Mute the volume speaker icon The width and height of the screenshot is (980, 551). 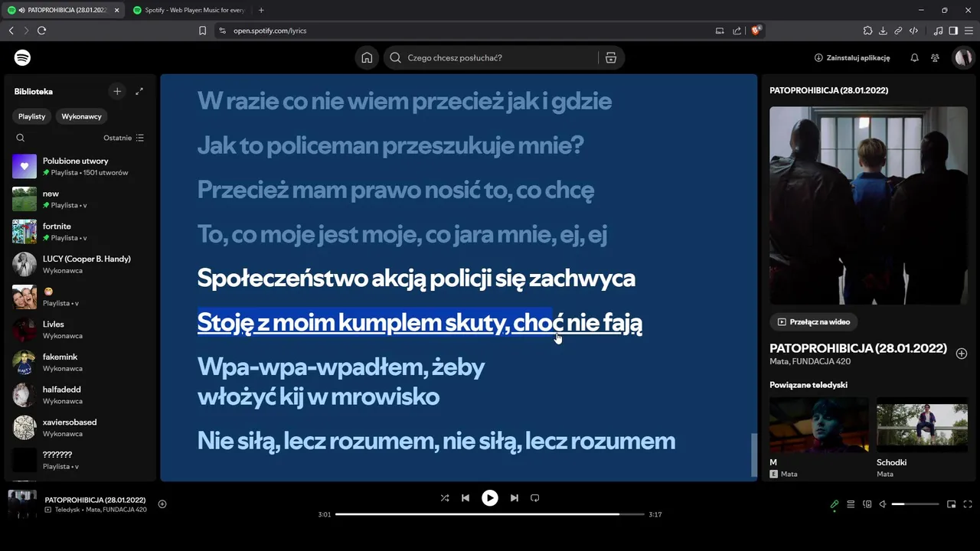point(883,504)
